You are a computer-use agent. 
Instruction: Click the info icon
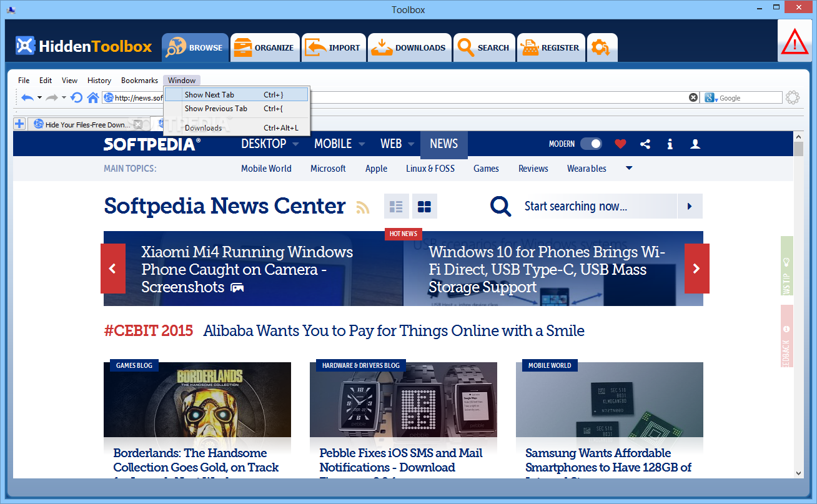coord(670,144)
